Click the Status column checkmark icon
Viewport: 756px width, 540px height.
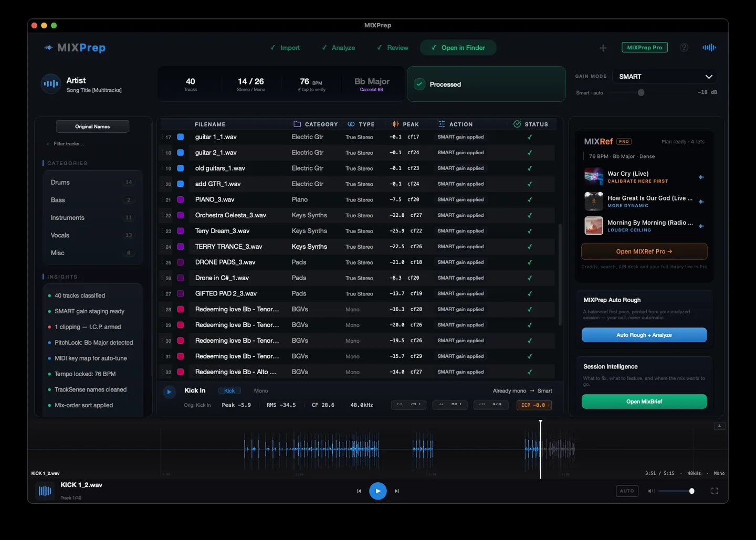(x=517, y=124)
